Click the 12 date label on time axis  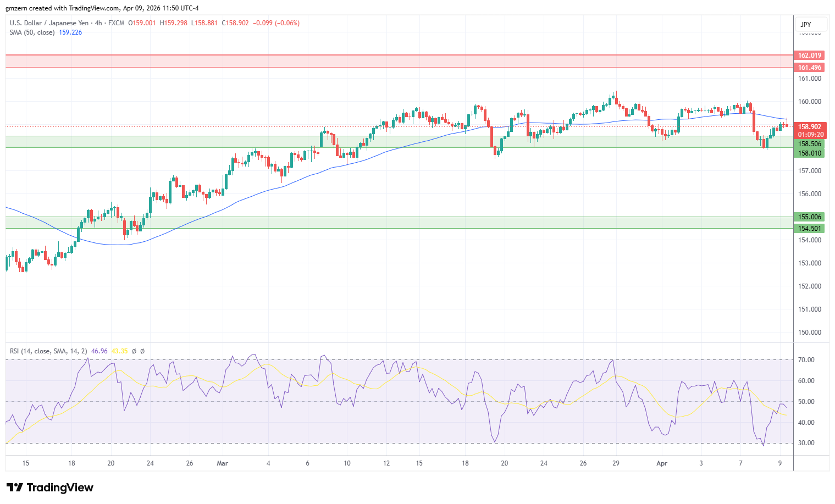386,463
